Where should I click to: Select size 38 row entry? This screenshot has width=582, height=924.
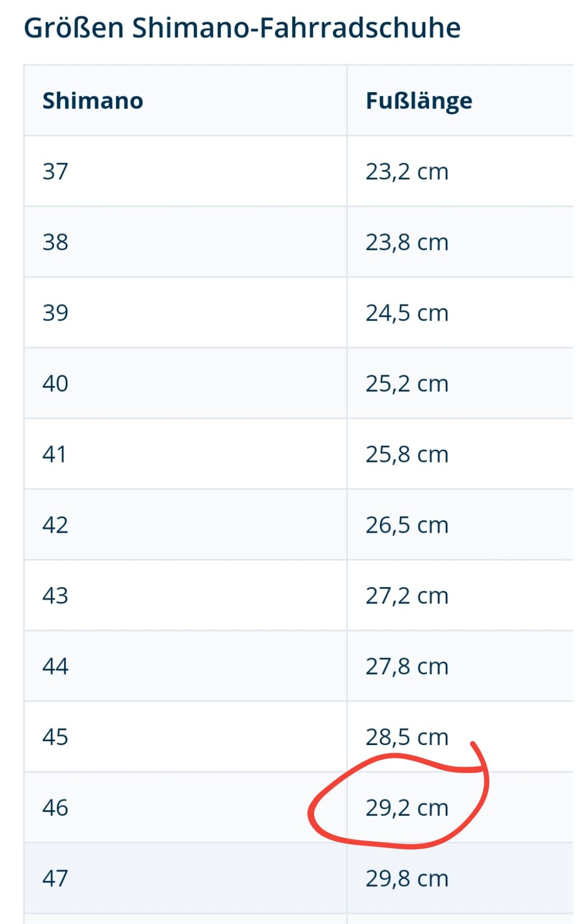click(56, 242)
